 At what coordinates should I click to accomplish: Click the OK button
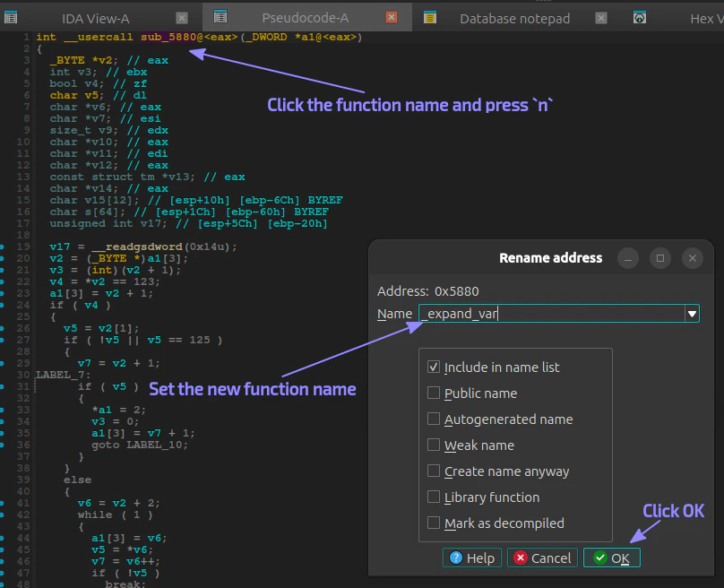[x=612, y=558]
